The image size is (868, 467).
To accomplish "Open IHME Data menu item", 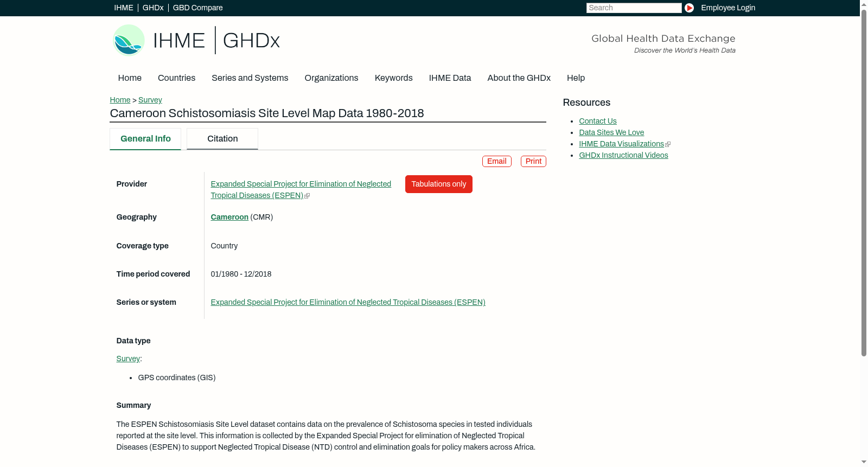I will pos(450,78).
